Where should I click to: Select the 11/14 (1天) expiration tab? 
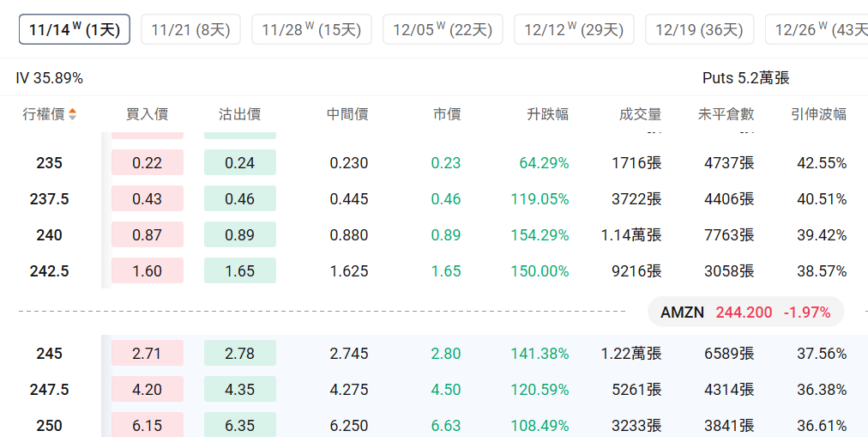75,29
